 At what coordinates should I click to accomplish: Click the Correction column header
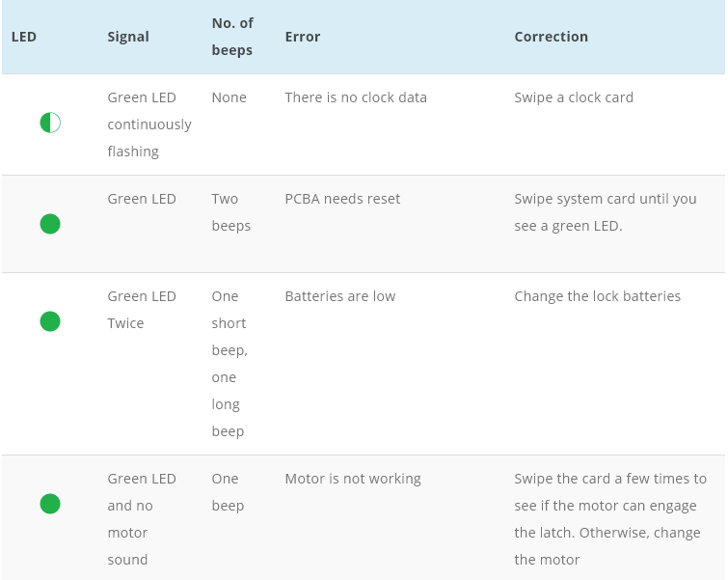(551, 37)
